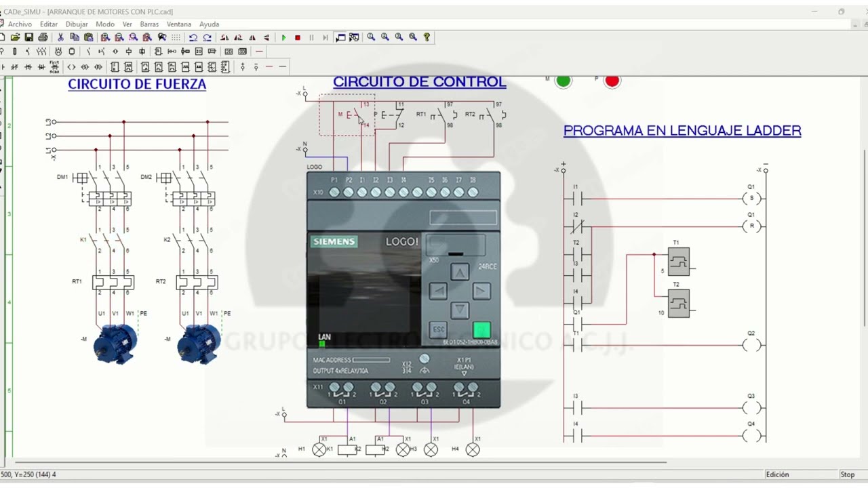Open the Ventana menu
Image resolution: width=868 pixels, height=488 pixels.
[179, 24]
